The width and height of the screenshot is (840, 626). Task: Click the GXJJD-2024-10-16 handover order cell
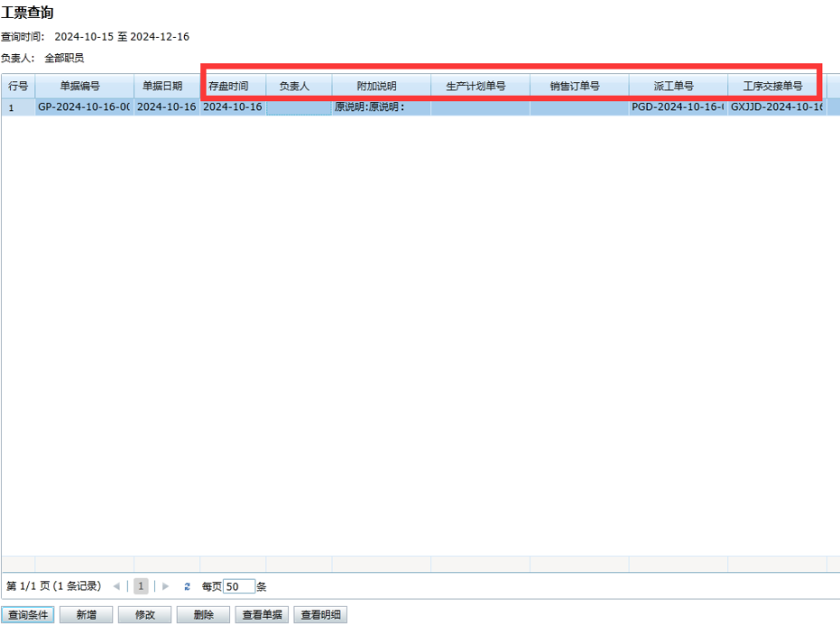(x=776, y=106)
